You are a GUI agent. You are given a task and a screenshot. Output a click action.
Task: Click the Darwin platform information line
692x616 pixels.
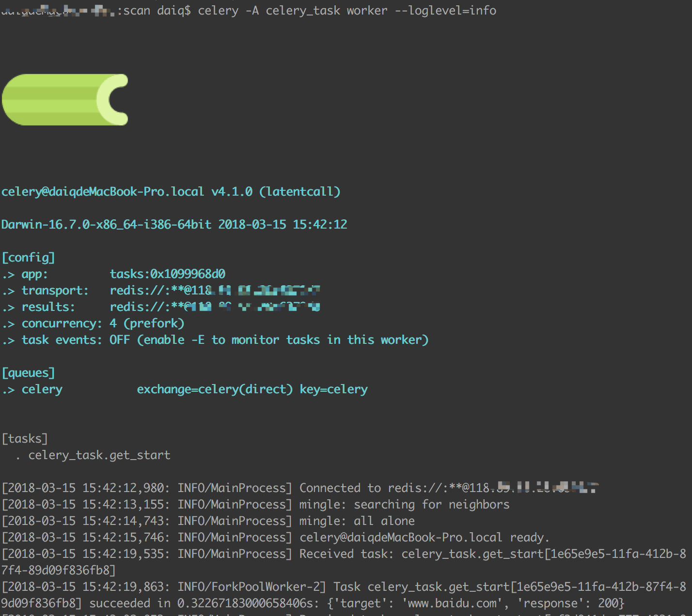[174, 224]
